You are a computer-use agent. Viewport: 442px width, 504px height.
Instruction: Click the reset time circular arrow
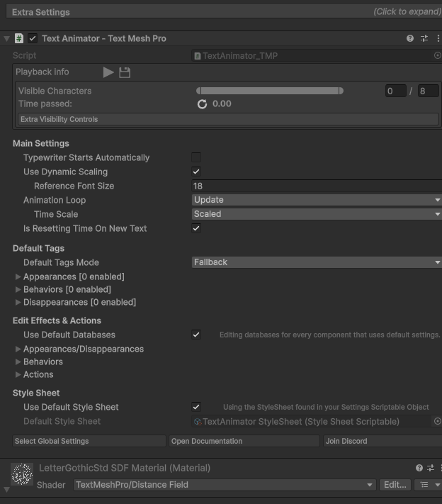[202, 104]
